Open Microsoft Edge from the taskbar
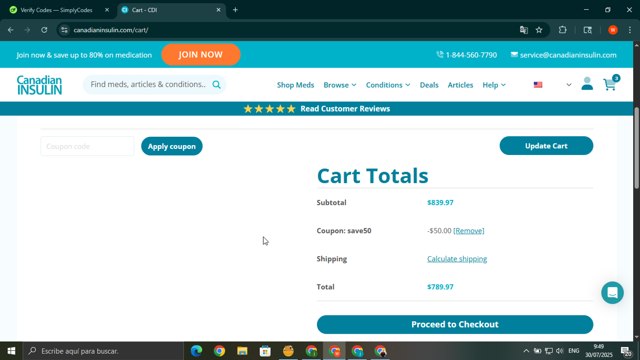The height and width of the screenshot is (360, 640). click(196, 351)
